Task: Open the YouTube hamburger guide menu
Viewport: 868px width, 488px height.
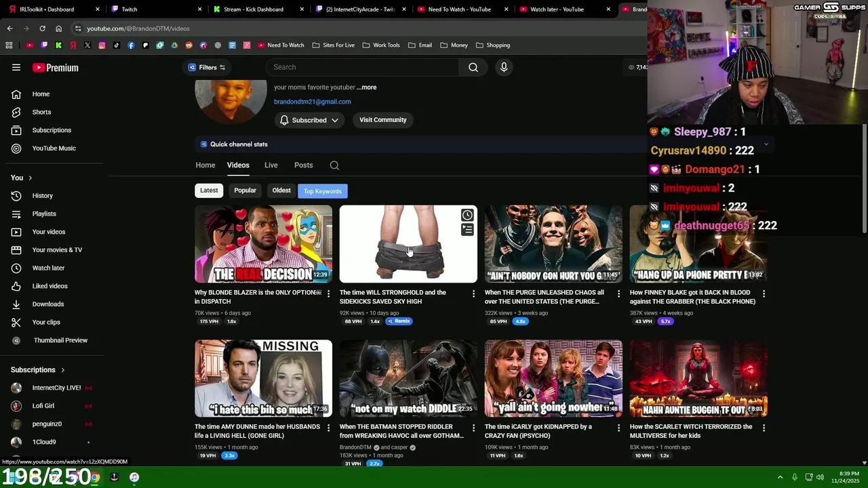Action: click(x=16, y=67)
